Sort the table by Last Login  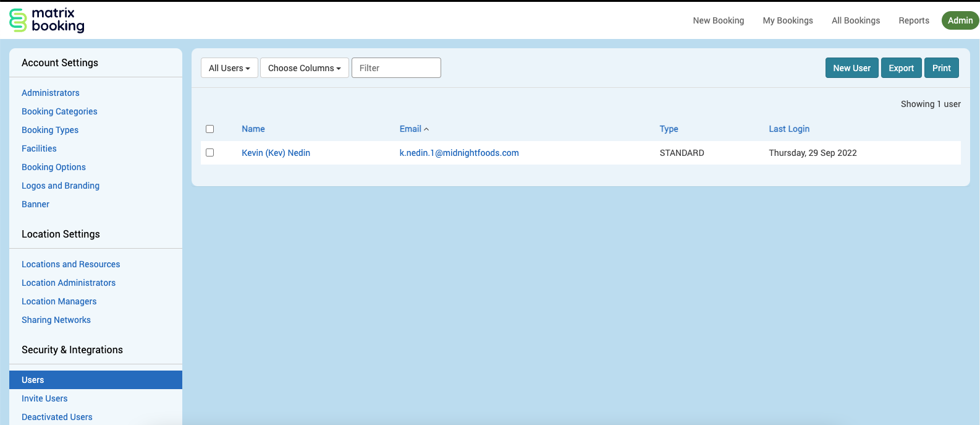pos(788,129)
